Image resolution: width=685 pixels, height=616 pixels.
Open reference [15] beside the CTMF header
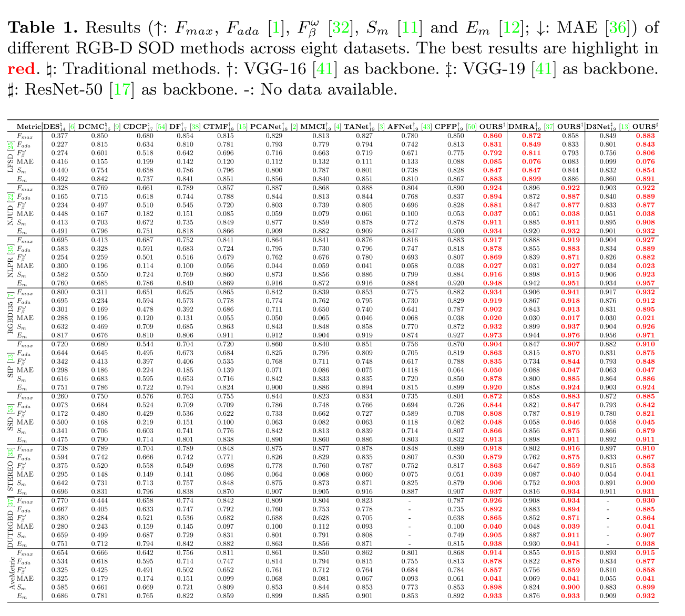[x=242, y=127]
